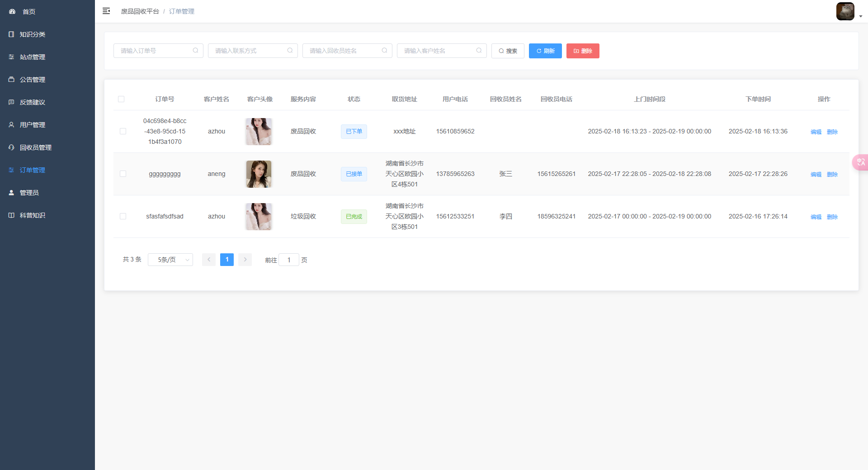The image size is (868, 470).
Task: Edit the sfasfafsdfsad order via 编辑
Action: click(x=816, y=217)
